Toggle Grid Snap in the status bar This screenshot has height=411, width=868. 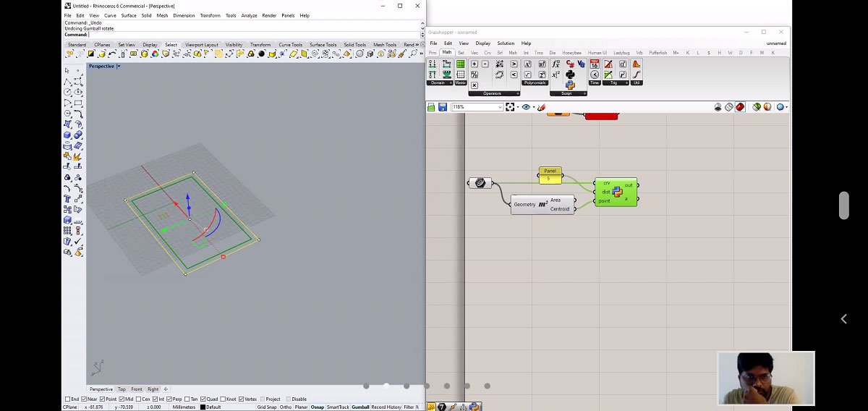(x=267, y=407)
